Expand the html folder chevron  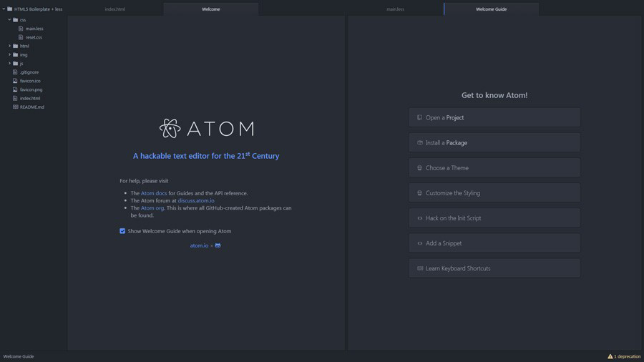tap(9, 46)
